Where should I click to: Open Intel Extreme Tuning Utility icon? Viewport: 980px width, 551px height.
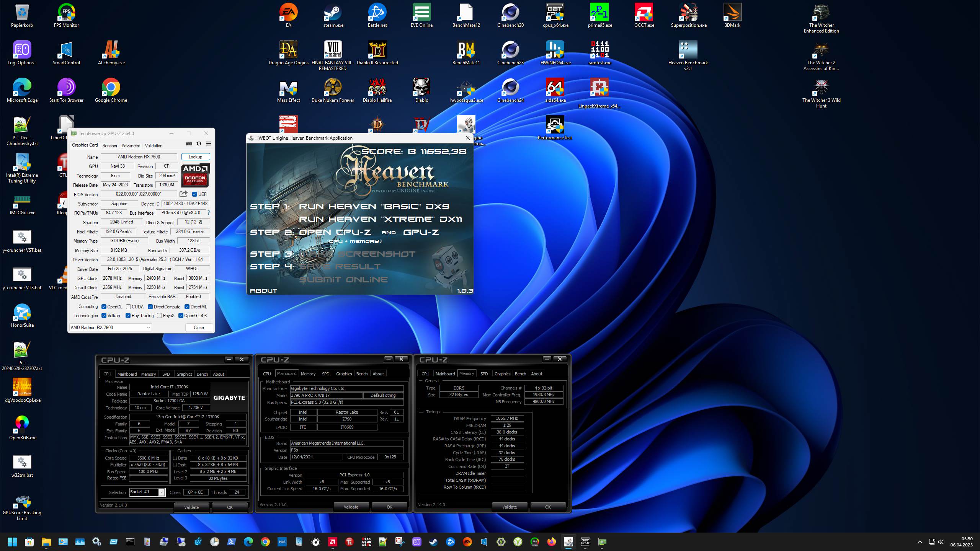click(x=22, y=168)
